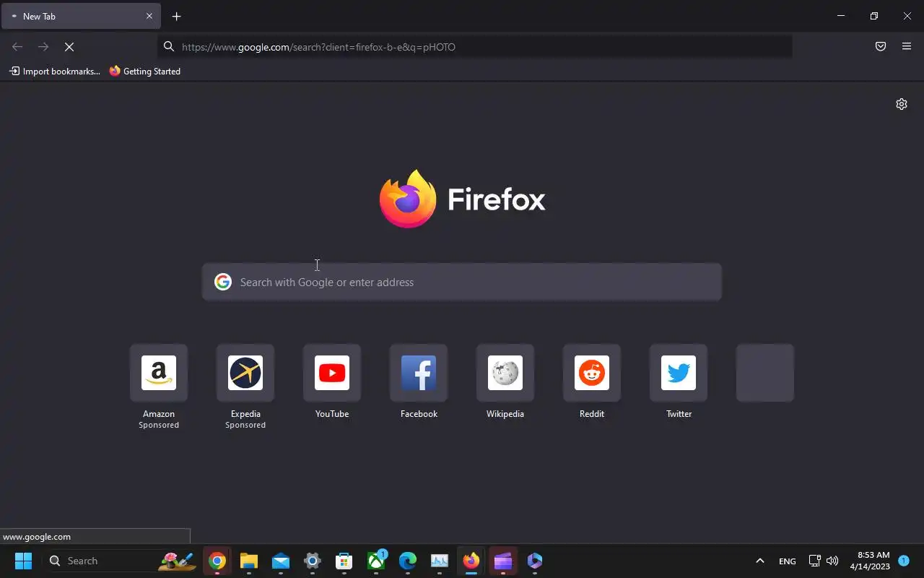Open Getting Started bookmark
The width and height of the screenshot is (924, 578).
(x=145, y=72)
